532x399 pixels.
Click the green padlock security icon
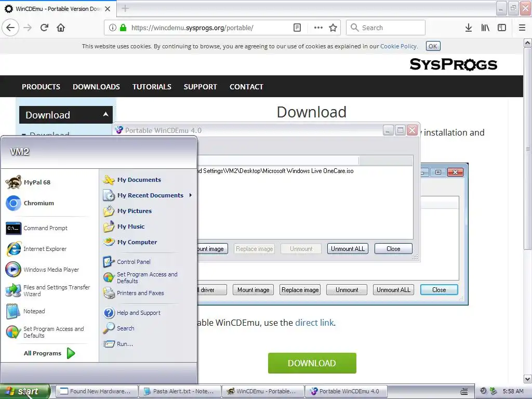(123, 28)
